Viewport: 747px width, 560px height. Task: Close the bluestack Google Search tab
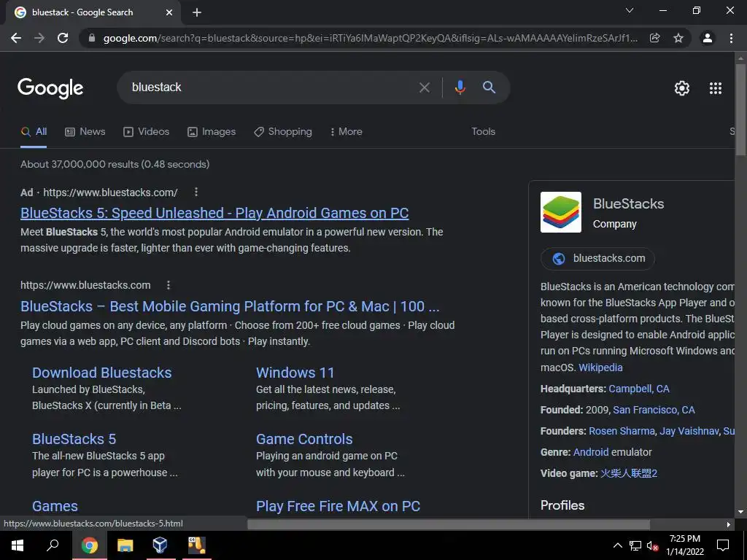pyautogui.click(x=169, y=12)
